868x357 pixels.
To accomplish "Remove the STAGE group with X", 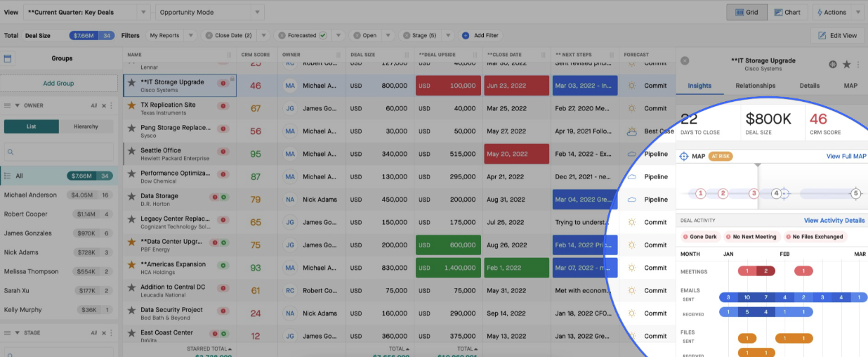I will [103, 333].
